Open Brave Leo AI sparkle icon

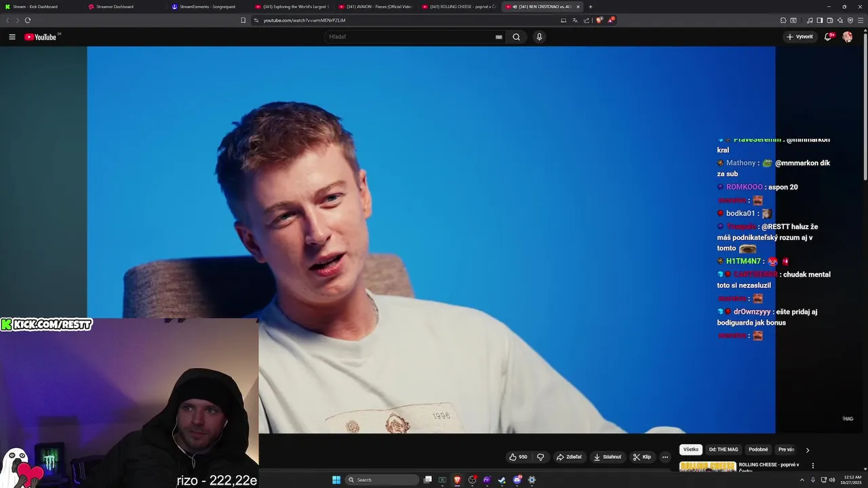point(840,20)
